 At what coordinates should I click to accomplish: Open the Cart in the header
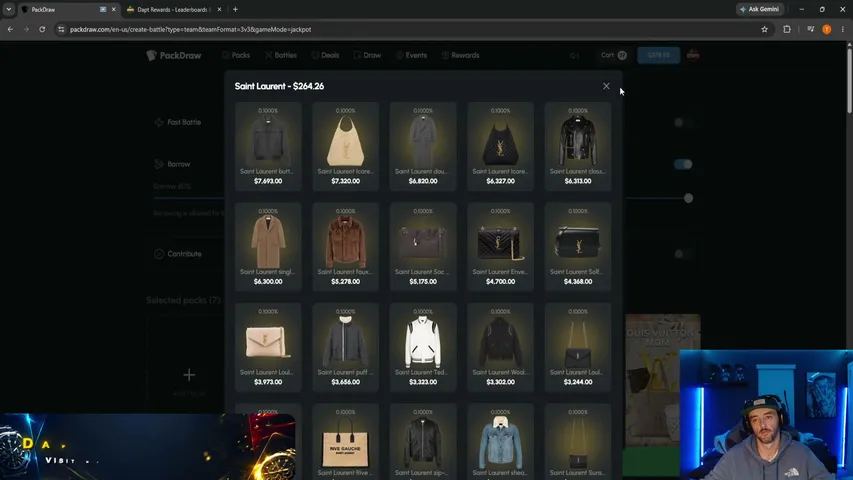(x=614, y=55)
